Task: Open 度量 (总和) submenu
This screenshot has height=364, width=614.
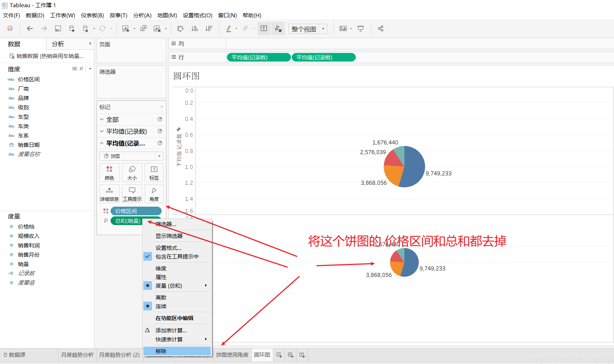Action: 177,286
